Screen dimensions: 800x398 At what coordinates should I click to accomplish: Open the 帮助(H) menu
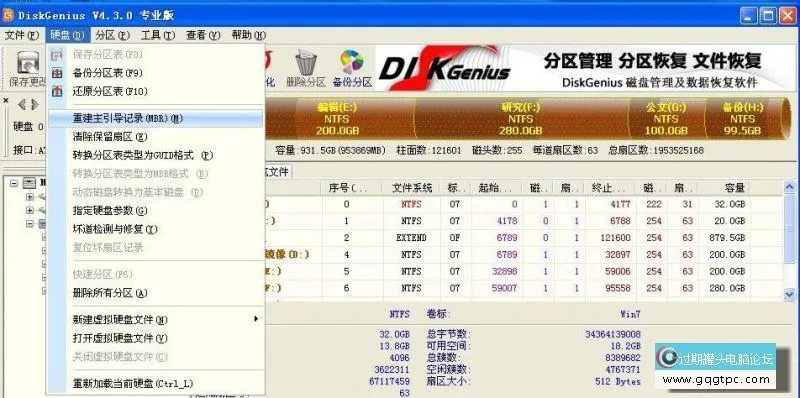[248, 35]
